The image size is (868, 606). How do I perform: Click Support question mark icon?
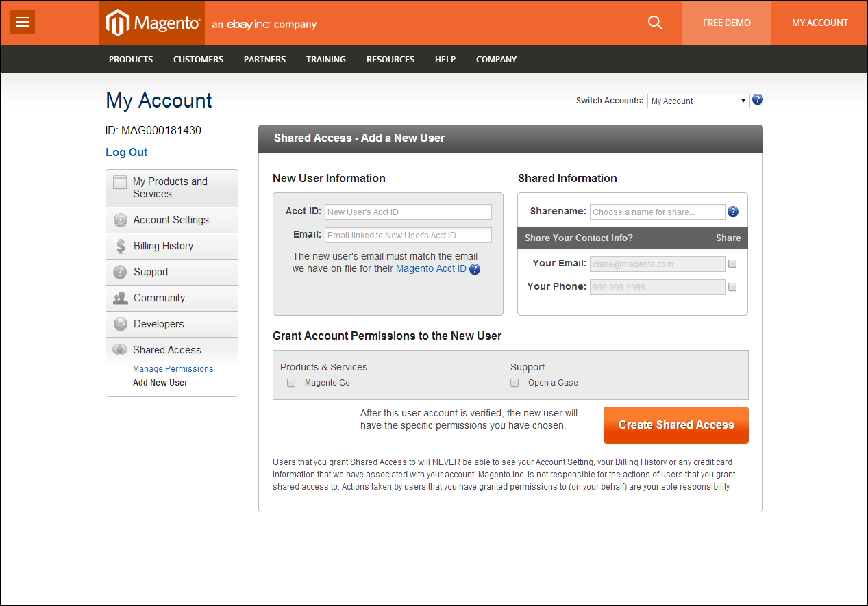[120, 272]
